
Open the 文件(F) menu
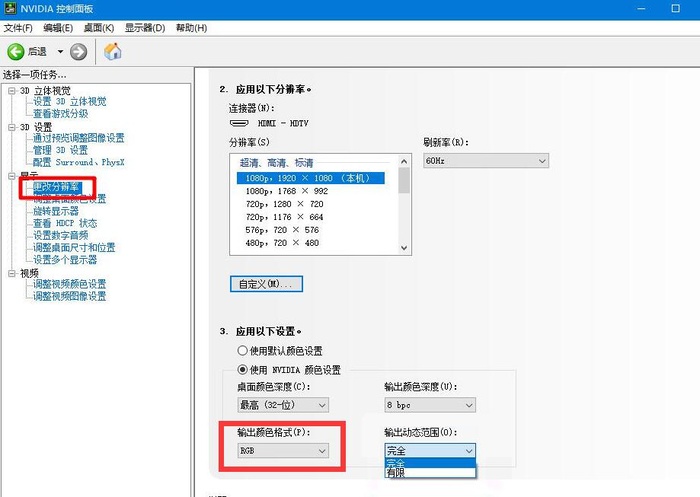[x=18, y=28]
